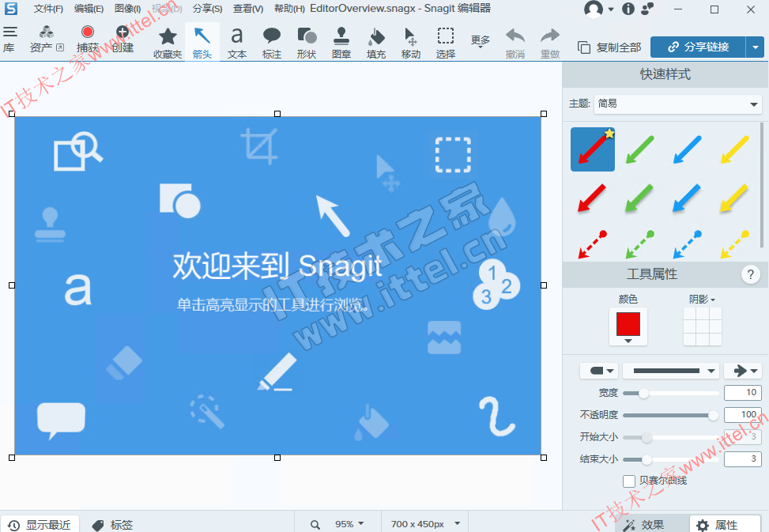The width and height of the screenshot is (769, 532).
Task: Select the Text (文本) tool
Action: pos(237,43)
